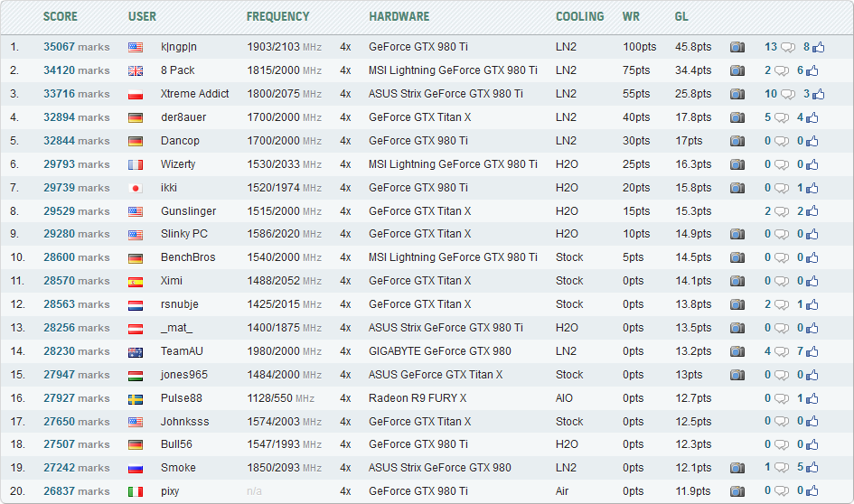
Task: Select hardware GIGABYTE GeForce GTX 980
Action: 440,351
